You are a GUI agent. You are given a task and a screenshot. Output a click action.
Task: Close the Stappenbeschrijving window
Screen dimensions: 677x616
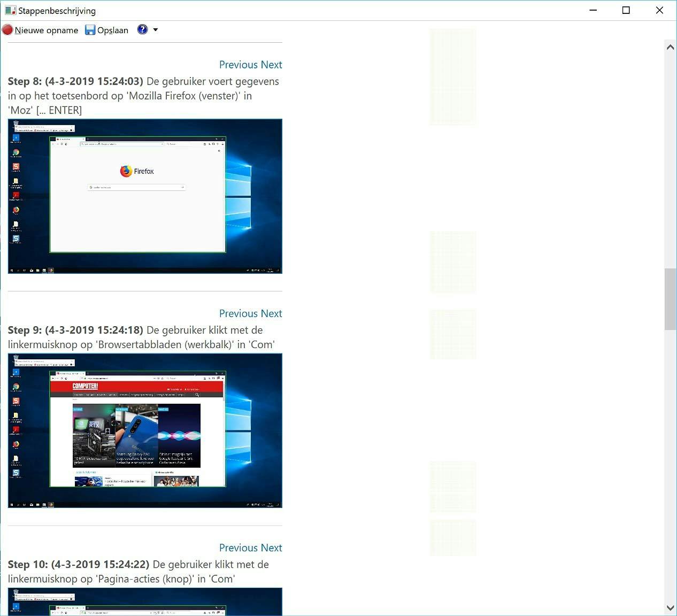point(659,10)
